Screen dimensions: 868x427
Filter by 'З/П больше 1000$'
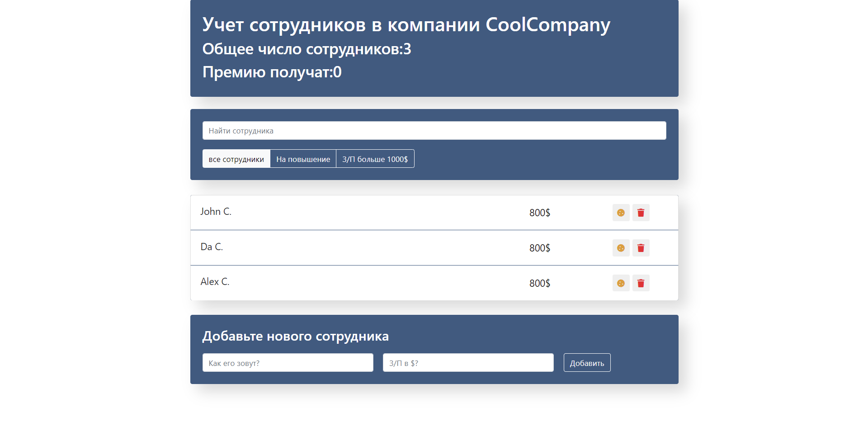(x=375, y=159)
